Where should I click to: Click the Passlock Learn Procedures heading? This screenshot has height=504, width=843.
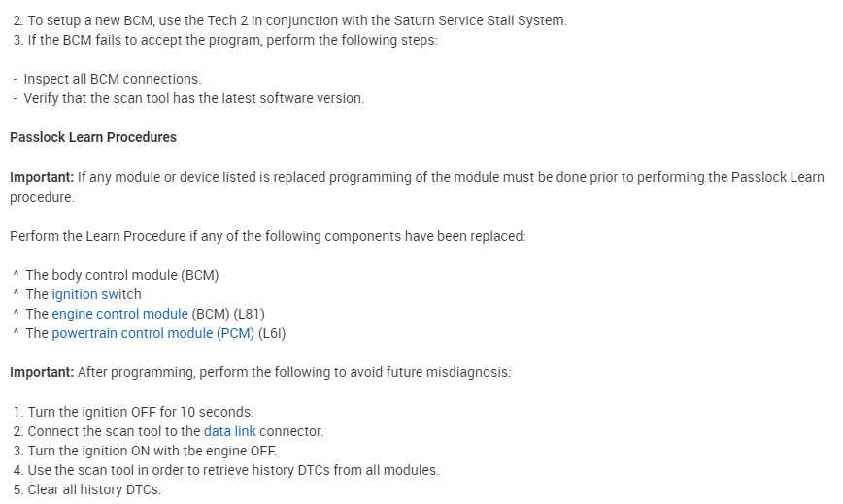tap(93, 137)
